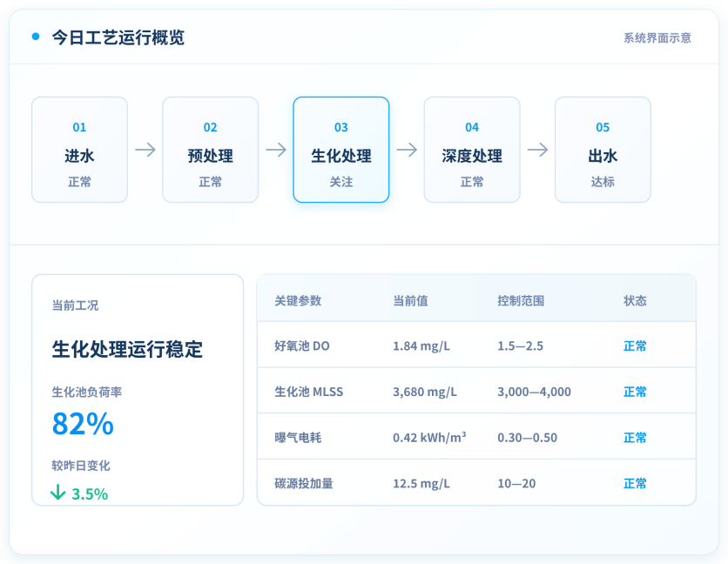Image resolution: width=728 pixels, height=564 pixels.
Task: Click the 正常 status under 深度处理
Action: tap(472, 182)
